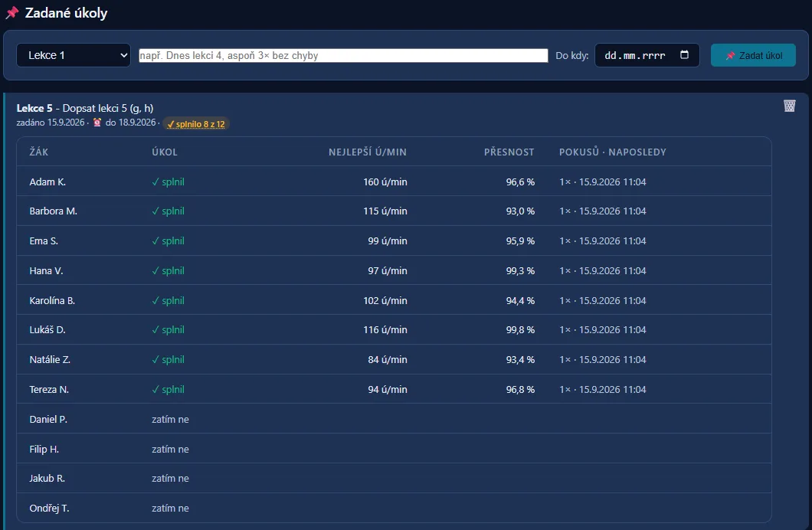The width and height of the screenshot is (812, 530).
Task: Select student name Lukáš D.
Action: [x=47, y=330]
